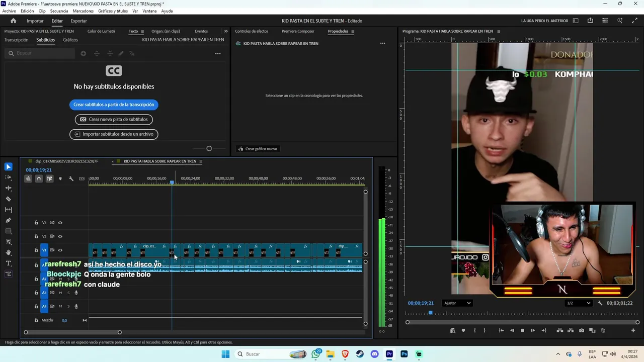Select the Slip tool

9,210
